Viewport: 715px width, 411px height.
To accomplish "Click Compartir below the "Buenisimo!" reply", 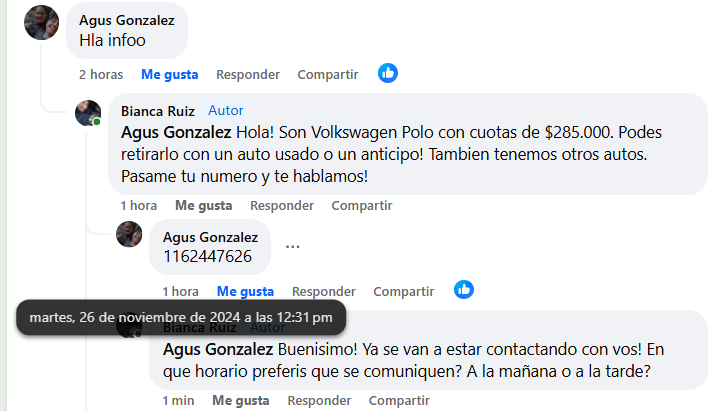I will (x=399, y=401).
